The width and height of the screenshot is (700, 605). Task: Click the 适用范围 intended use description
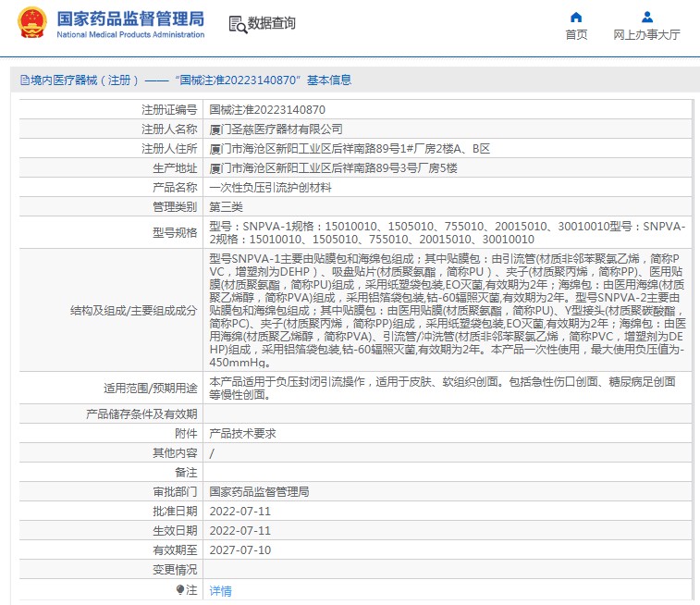[442, 388]
